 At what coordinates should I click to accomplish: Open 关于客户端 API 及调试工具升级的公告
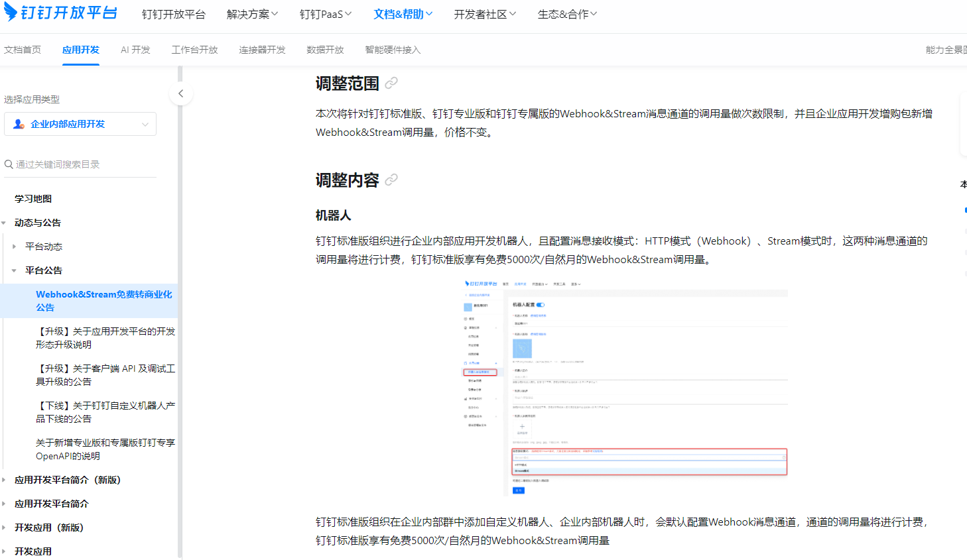tap(105, 375)
